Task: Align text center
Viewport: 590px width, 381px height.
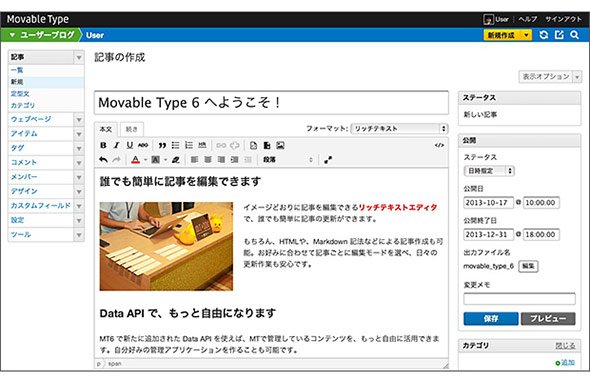Action: coord(208,160)
